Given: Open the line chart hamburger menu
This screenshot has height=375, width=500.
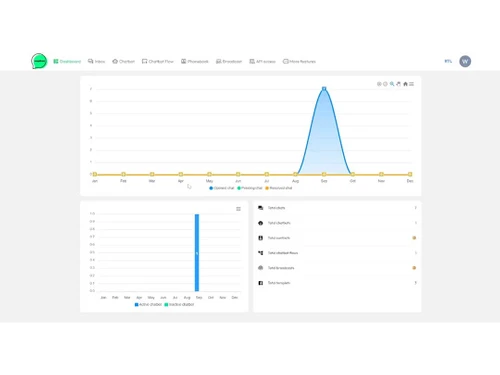Looking at the screenshot, I should [x=412, y=84].
